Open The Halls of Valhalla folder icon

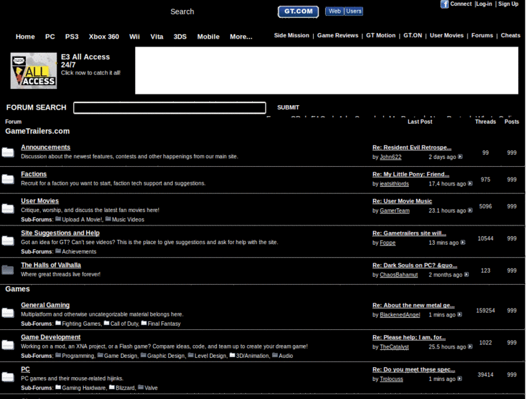coord(8,270)
